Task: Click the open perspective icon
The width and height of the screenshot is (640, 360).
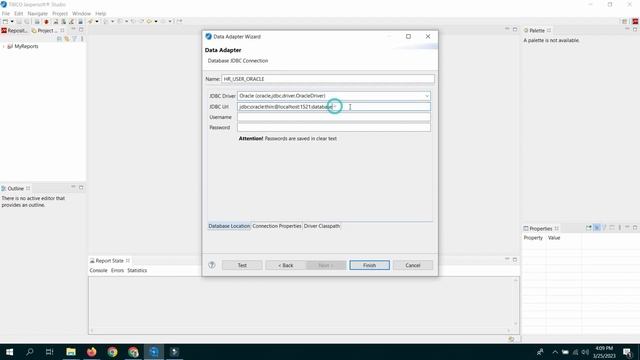Action: tap(624, 21)
